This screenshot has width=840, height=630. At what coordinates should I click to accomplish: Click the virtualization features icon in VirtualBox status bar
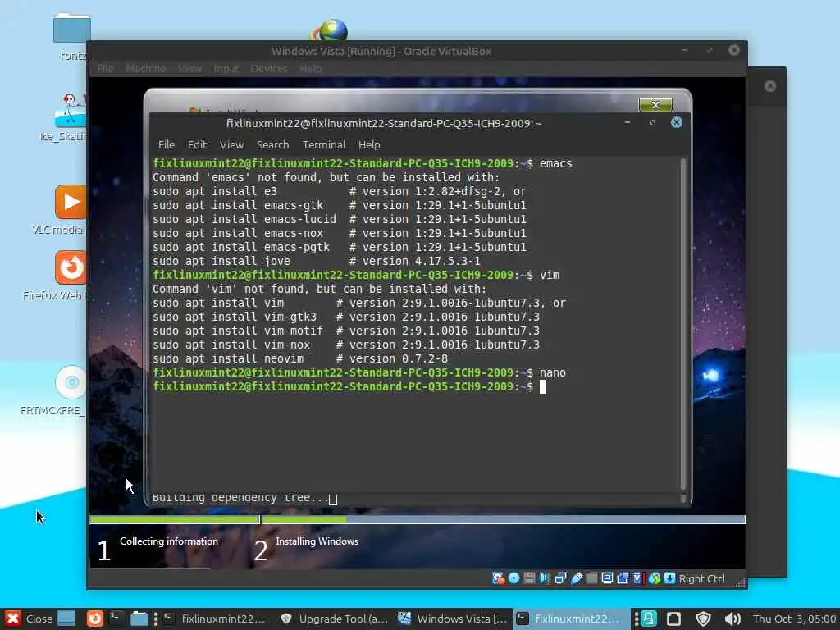pos(637,578)
